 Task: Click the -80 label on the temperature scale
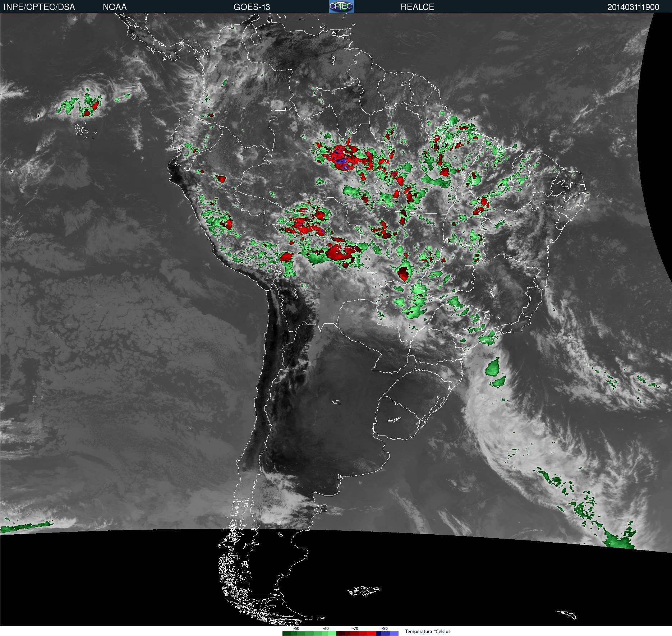coord(385,628)
